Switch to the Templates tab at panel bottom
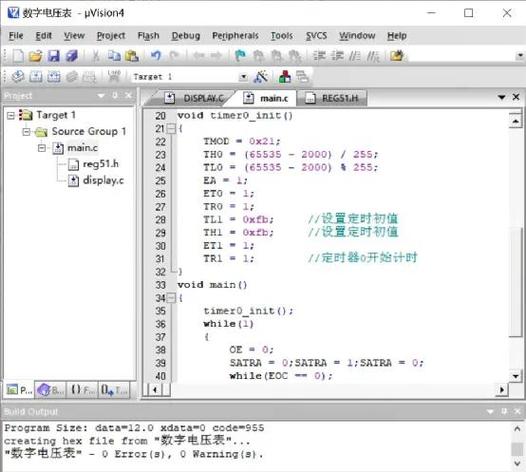526x472 pixels. click(114, 390)
